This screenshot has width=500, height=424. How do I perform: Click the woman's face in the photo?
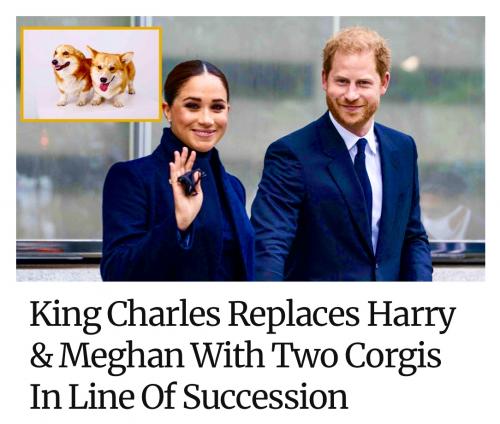pos(199,110)
